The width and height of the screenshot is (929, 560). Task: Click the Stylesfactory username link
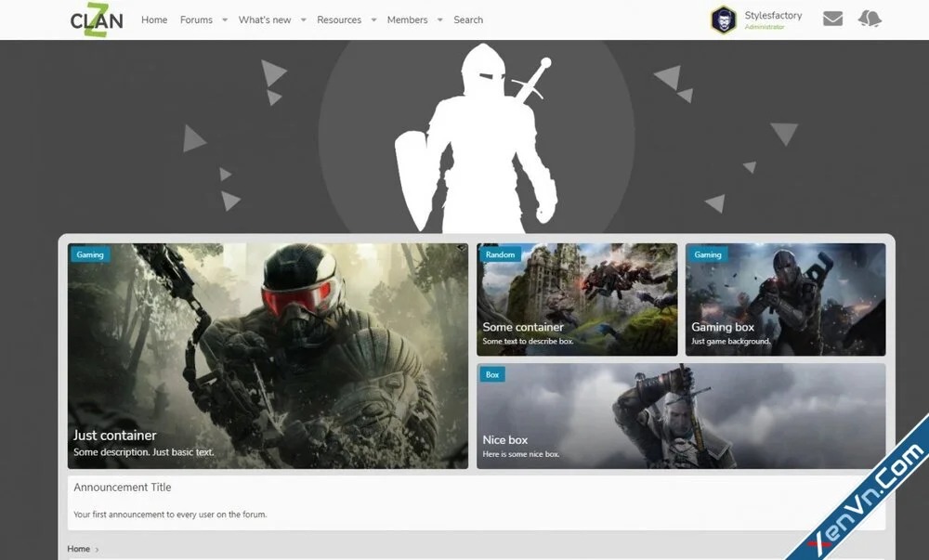(773, 16)
